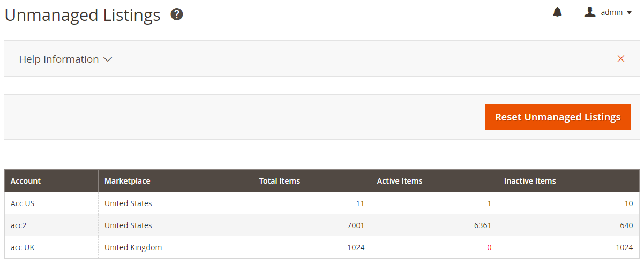
Task: Close the Help Information block
Action: [621, 59]
